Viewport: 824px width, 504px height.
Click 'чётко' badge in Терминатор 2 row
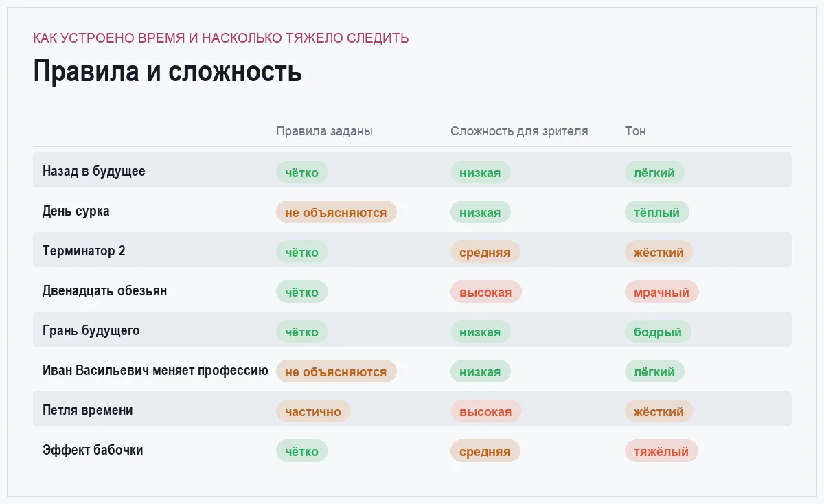(x=302, y=252)
